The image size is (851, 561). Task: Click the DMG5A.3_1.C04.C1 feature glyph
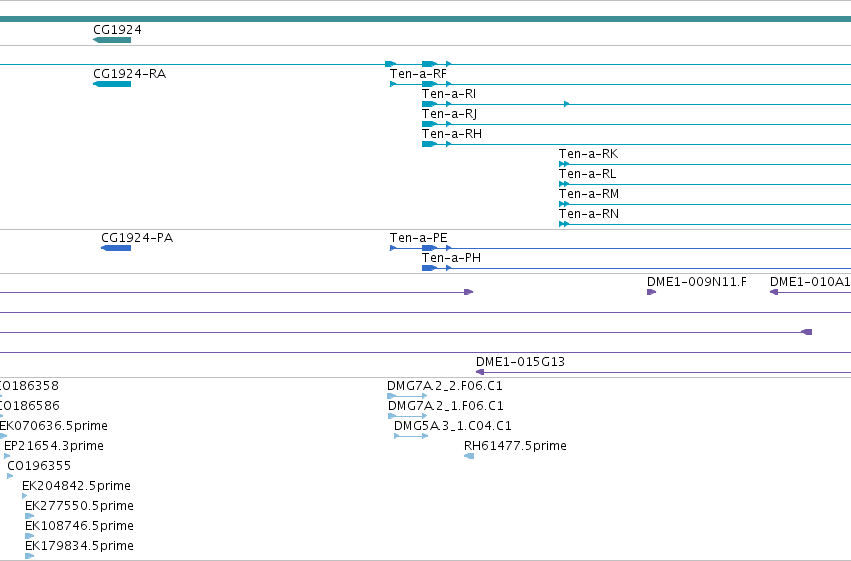tap(411, 436)
